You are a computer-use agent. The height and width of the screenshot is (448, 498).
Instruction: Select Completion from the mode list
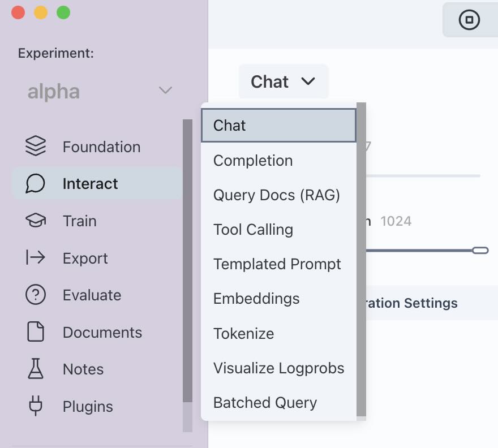253,161
